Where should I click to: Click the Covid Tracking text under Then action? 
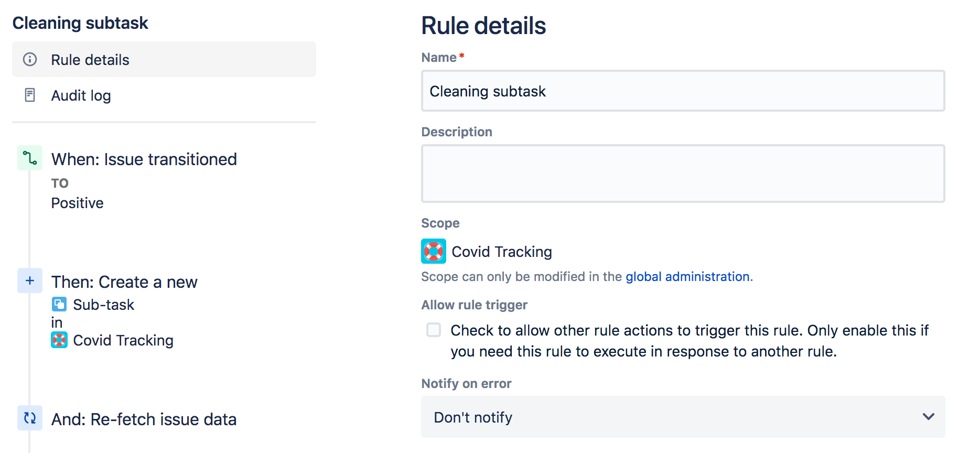[x=123, y=340]
